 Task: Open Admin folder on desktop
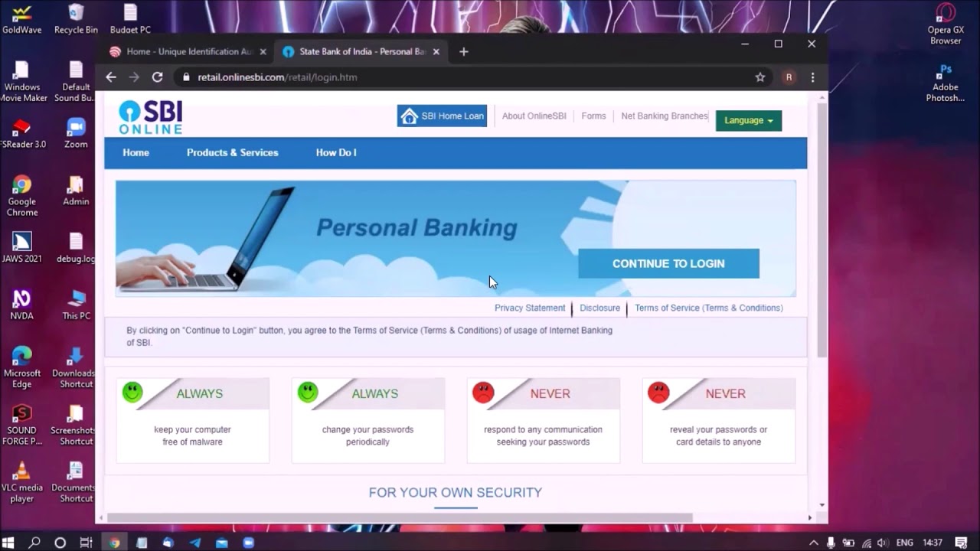[76, 191]
